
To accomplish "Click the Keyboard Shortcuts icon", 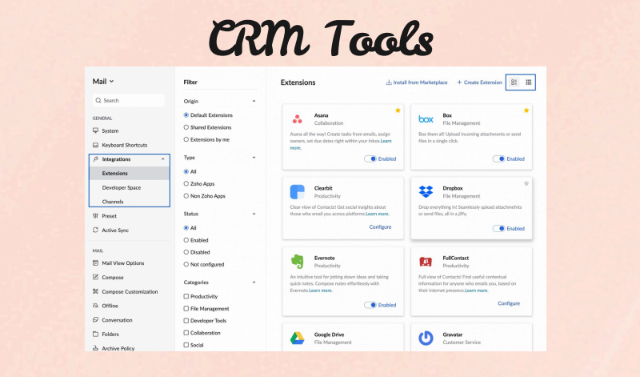I will click(x=96, y=145).
